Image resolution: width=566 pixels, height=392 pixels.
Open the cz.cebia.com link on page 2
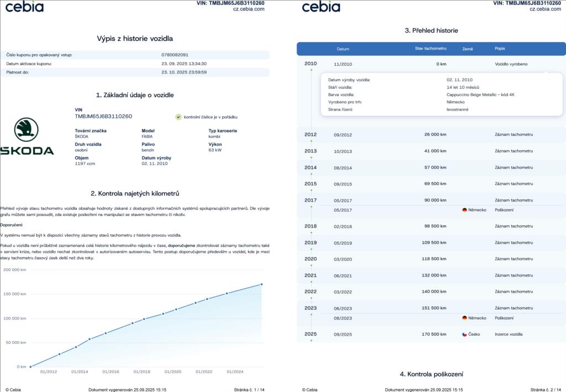[x=545, y=9]
